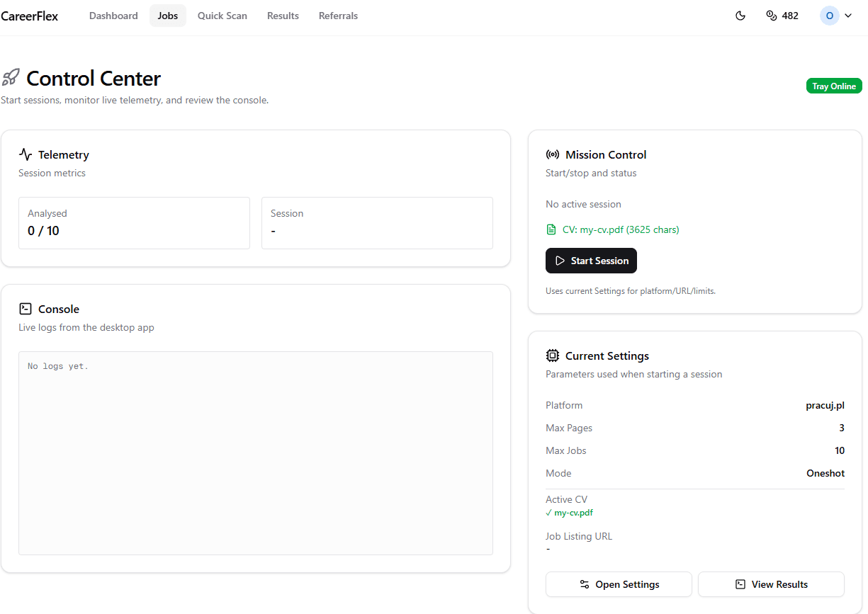The image size is (868, 614).
Task: Navigate to the Referrals tab
Action: 338,15
